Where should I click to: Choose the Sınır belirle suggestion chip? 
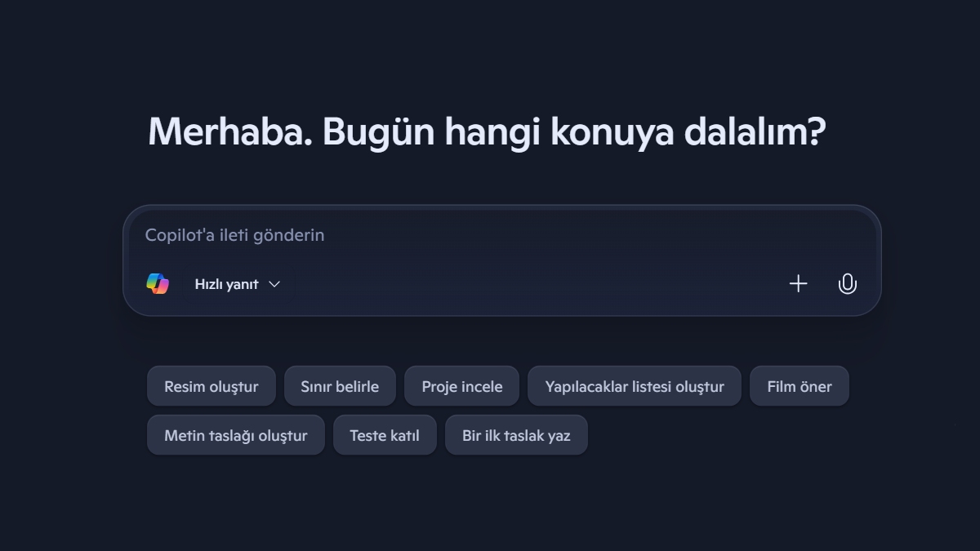click(x=340, y=386)
